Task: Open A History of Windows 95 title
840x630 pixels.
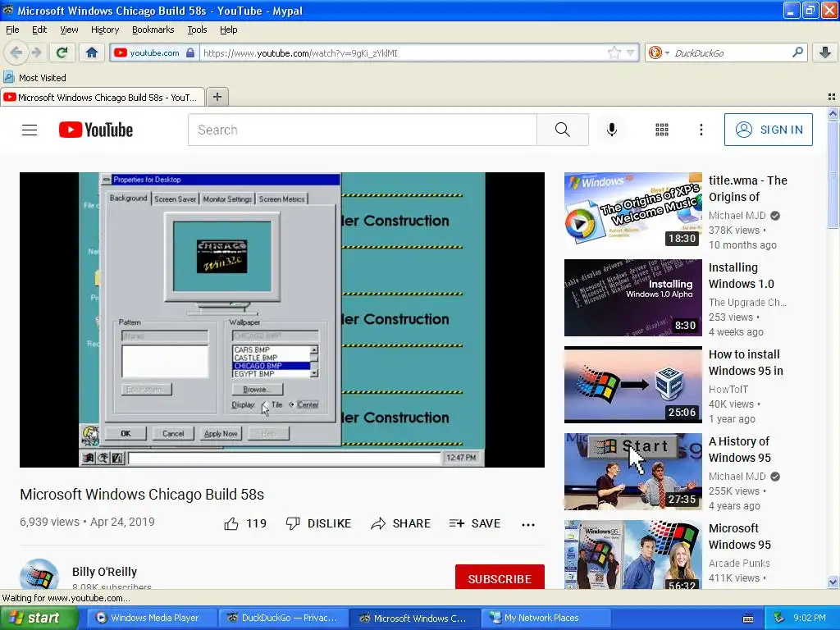Action: (739, 450)
